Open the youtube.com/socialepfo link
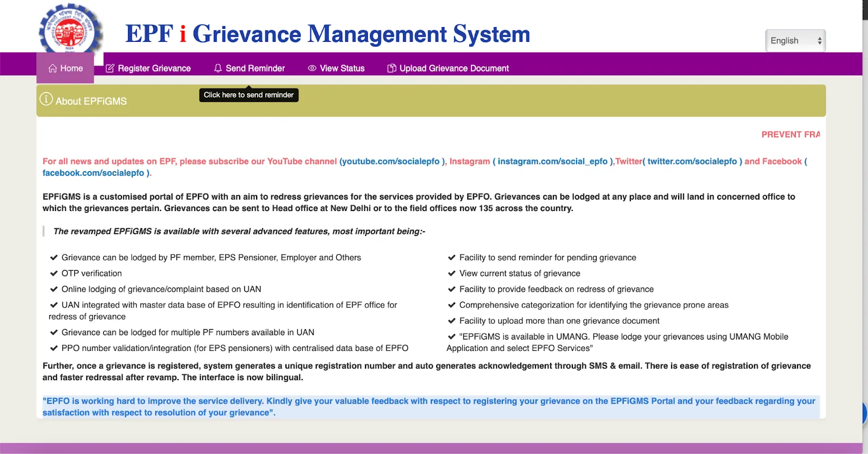This screenshot has height=454, width=868. (x=390, y=161)
